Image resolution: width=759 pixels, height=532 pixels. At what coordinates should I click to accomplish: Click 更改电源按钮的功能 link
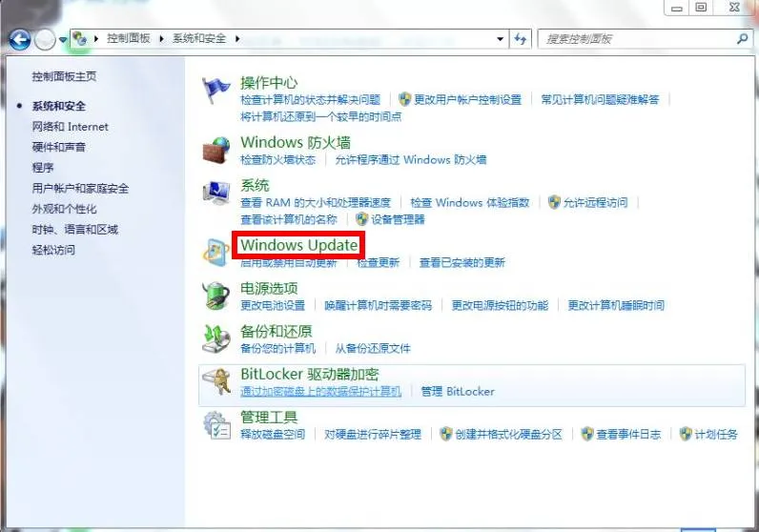coord(500,305)
